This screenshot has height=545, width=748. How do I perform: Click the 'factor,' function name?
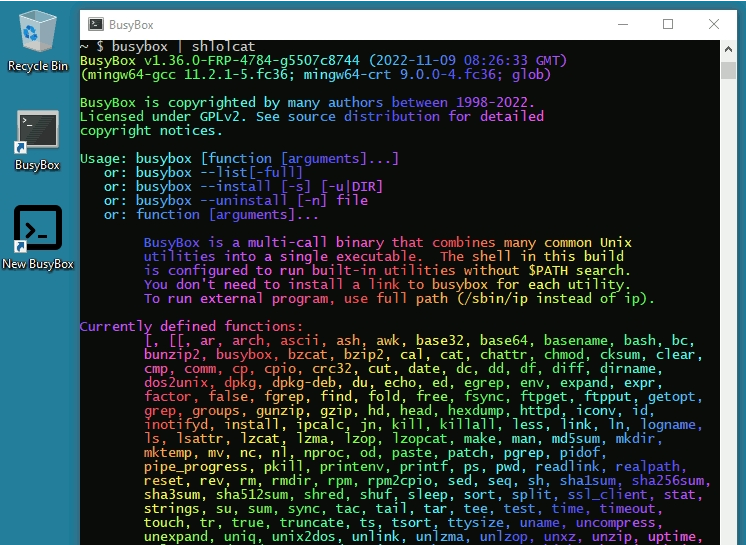[171, 397]
